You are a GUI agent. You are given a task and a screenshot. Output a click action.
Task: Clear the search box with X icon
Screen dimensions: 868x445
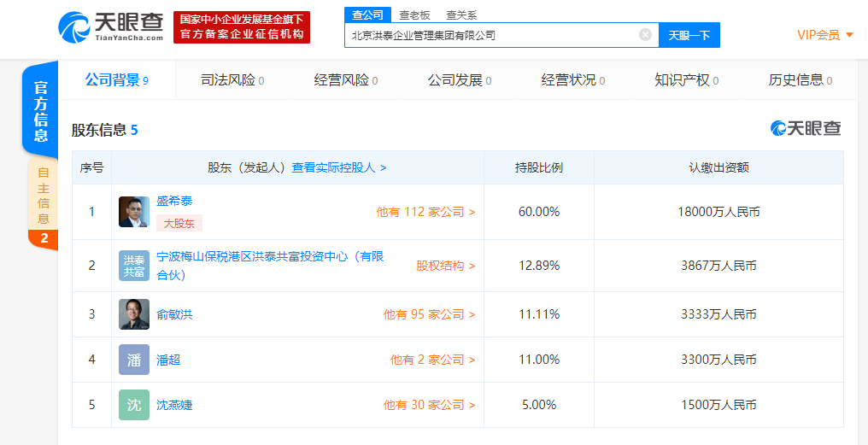click(x=645, y=35)
